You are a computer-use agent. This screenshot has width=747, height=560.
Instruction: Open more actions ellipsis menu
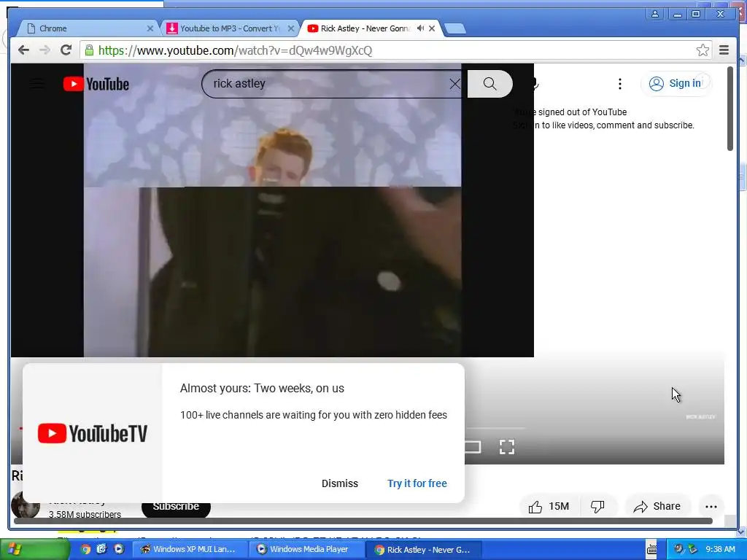(x=711, y=507)
